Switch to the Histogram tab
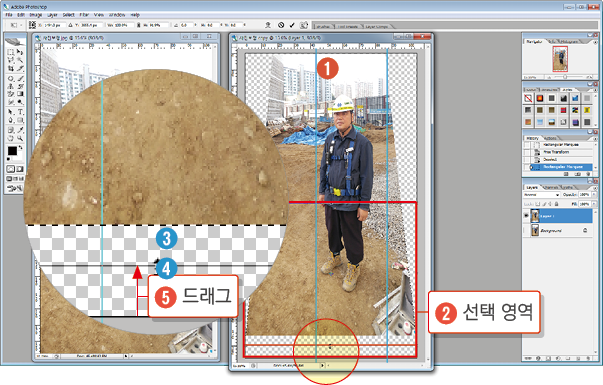Screen dimensions: 603x385 (x=568, y=41)
